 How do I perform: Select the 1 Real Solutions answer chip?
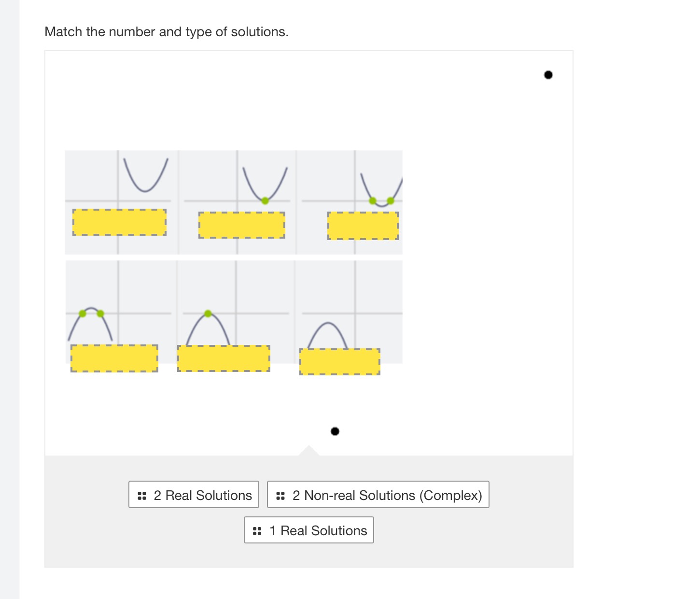tap(309, 530)
